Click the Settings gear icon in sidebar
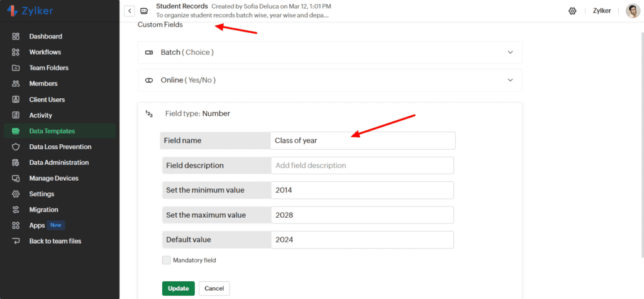Image resolution: width=644 pixels, height=299 pixels. 16,194
